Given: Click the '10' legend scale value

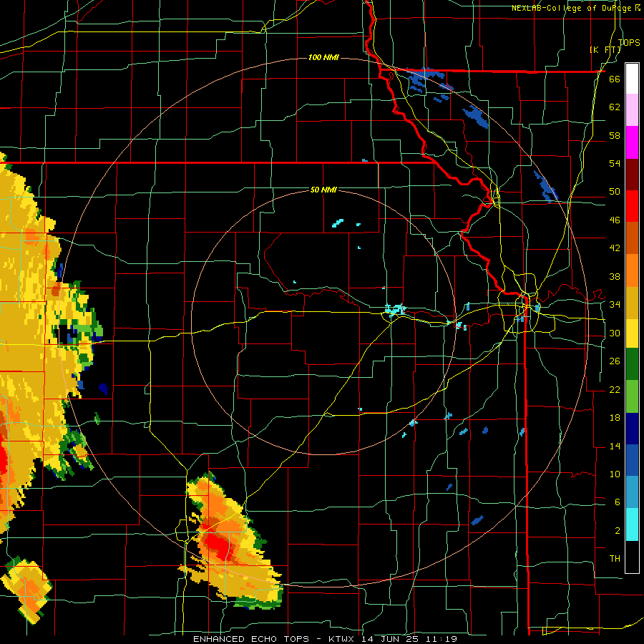Looking at the screenshot, I should [x=615, y=474].
